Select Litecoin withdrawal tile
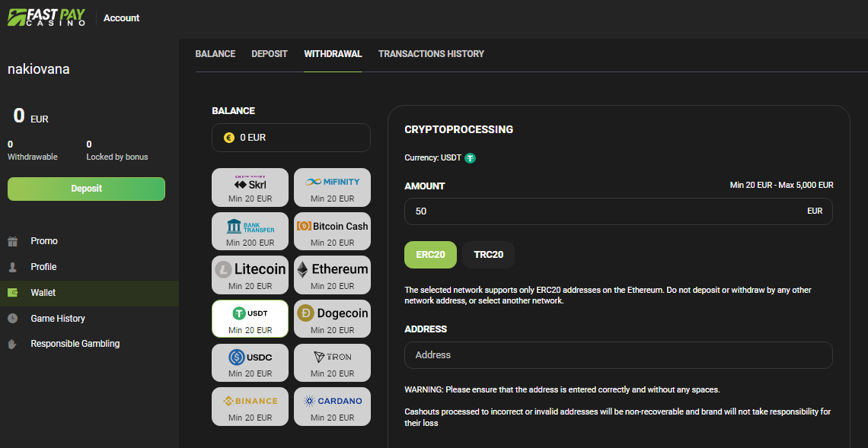Screen dimensions: 868x448 [250, 275]
